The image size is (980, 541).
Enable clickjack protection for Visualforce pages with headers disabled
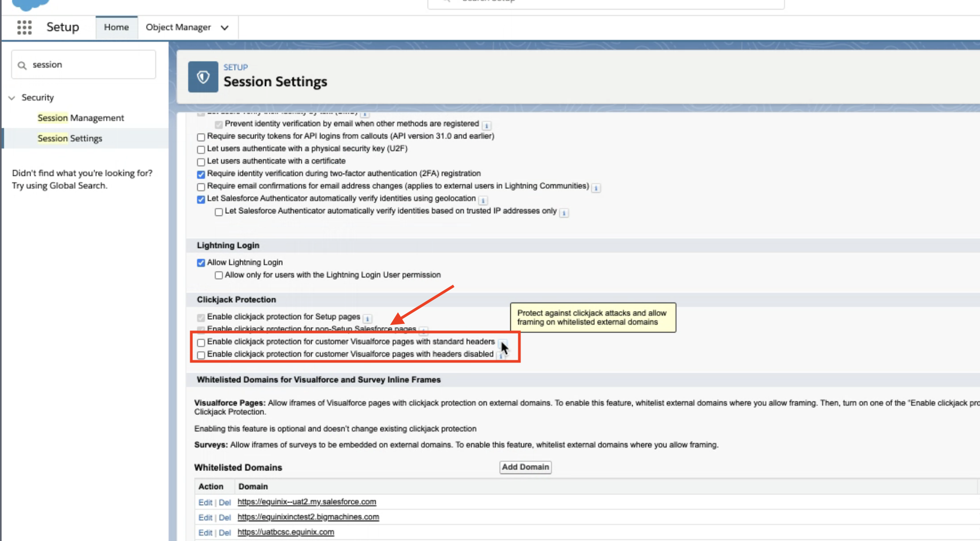tap(201, 355)
